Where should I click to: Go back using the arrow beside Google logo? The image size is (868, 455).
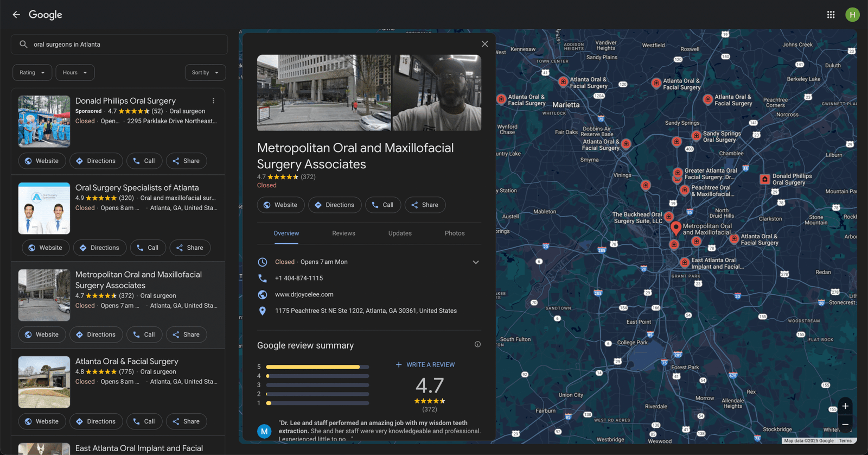16,15
